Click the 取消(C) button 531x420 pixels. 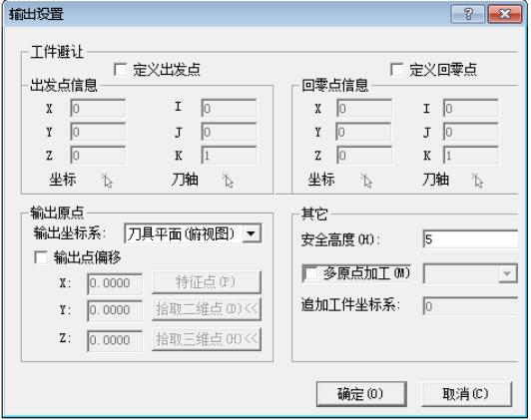pyautogui.click(x=466, y=394)
